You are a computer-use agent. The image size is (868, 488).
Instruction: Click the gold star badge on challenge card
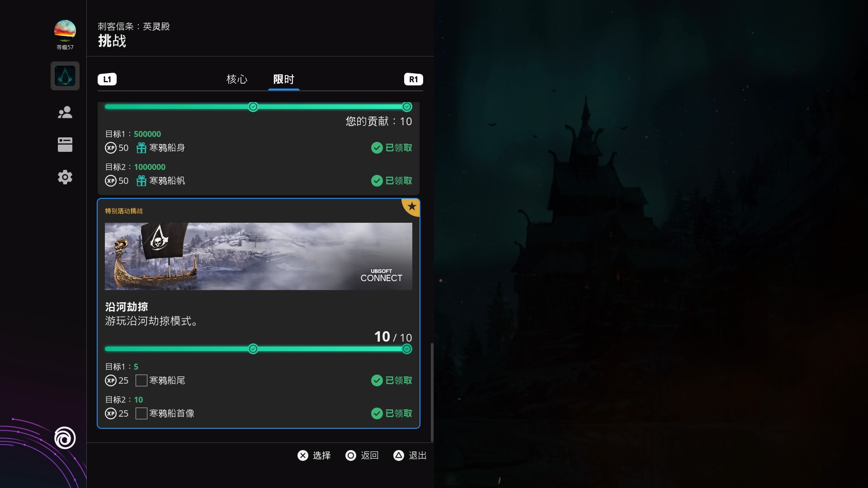coord(411,206)
